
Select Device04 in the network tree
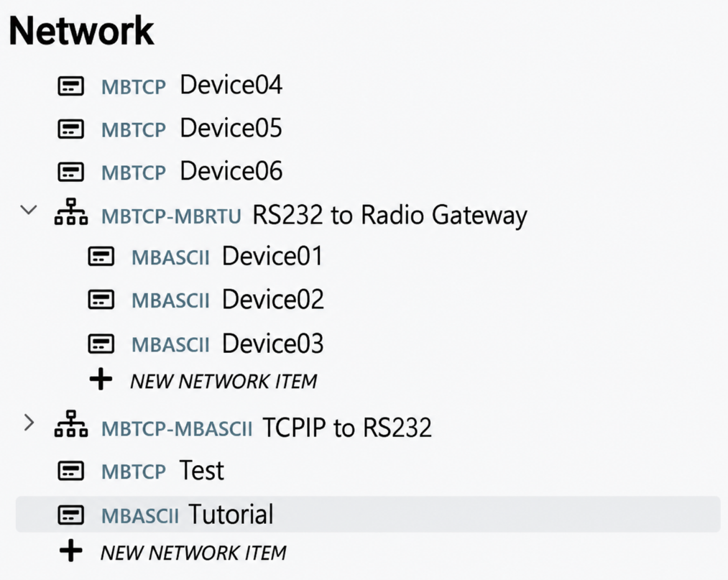[x=231, y=86]
